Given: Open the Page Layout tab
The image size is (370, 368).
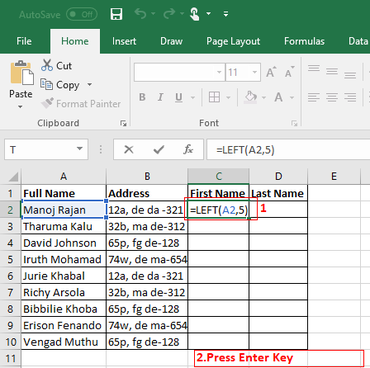Looking at the screenshot, I should [233, 41].
